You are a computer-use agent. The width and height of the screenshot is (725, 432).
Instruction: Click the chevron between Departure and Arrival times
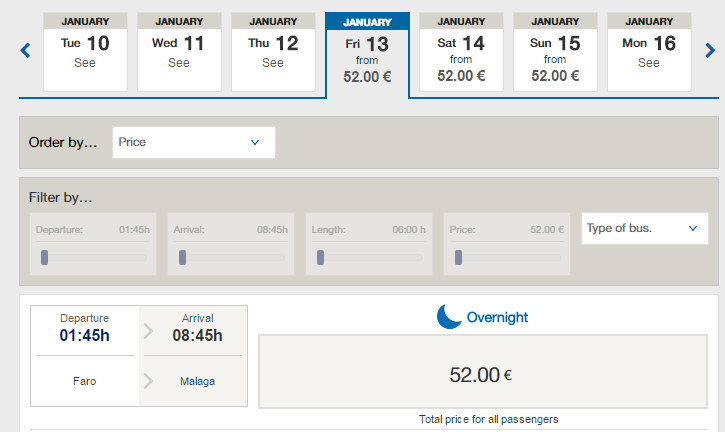148,331
